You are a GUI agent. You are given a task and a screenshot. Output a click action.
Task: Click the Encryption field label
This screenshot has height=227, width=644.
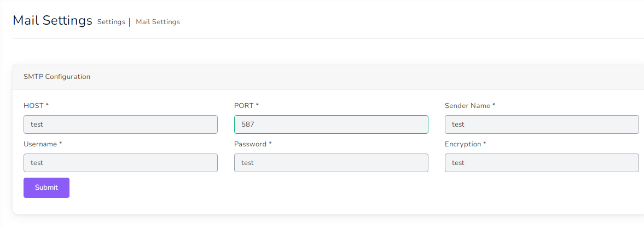[x=463, y=144]
